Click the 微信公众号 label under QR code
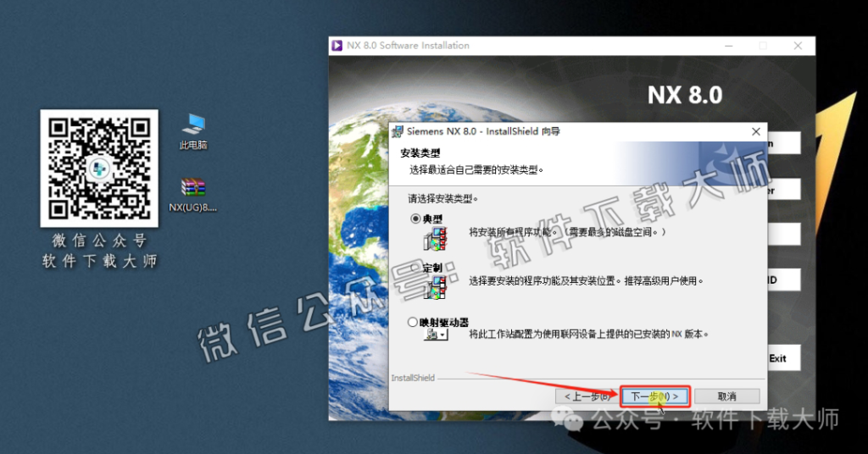 click(x=100, y=241)
